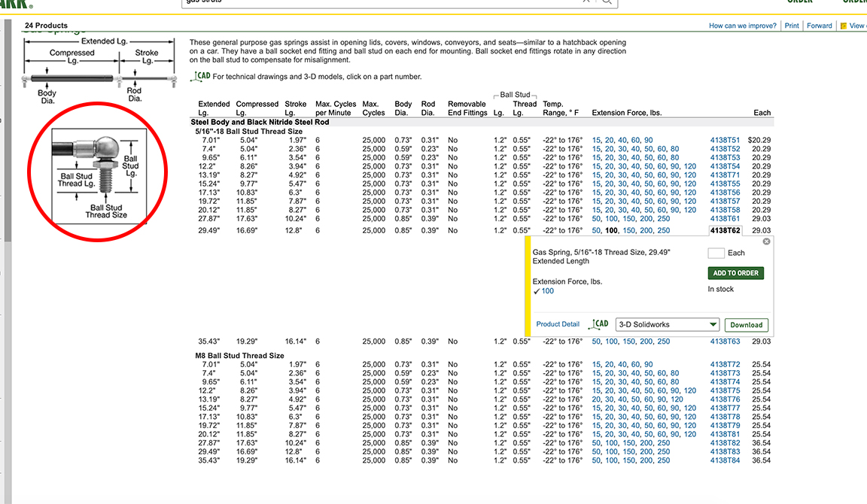The width and height of the screenshot is (867, 504).
Task: Open the gas spring dimensions diagram
Action: 99,69
